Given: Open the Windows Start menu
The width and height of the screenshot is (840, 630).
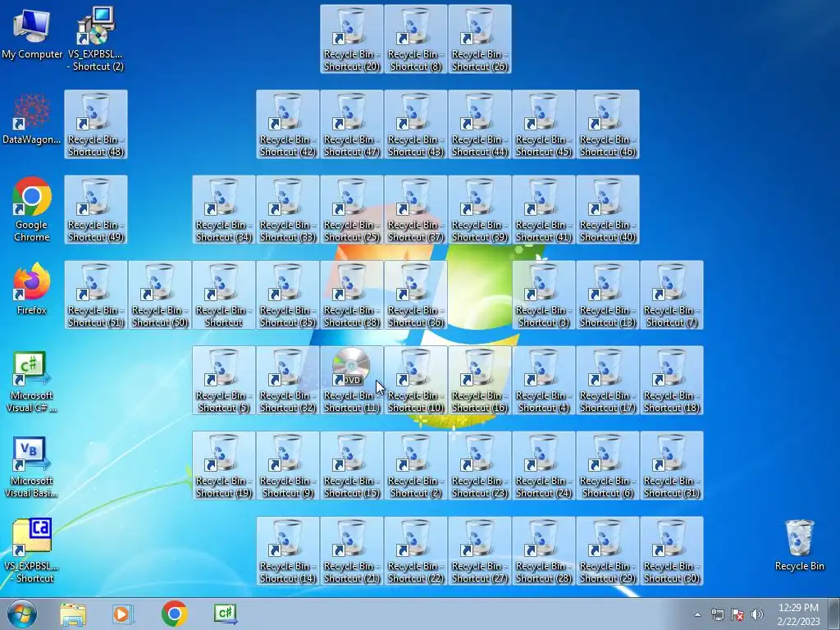Looking at the screenshot, I should (x=22, y=614).
